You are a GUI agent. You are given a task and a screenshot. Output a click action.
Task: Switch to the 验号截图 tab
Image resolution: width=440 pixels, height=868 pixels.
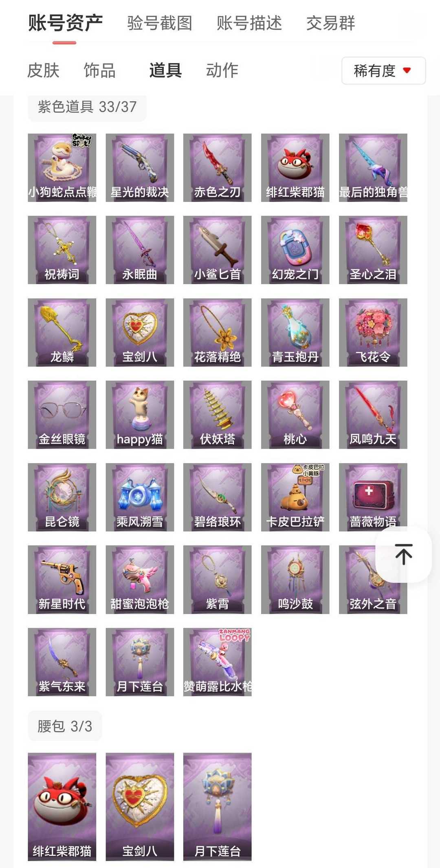[160, 23]
